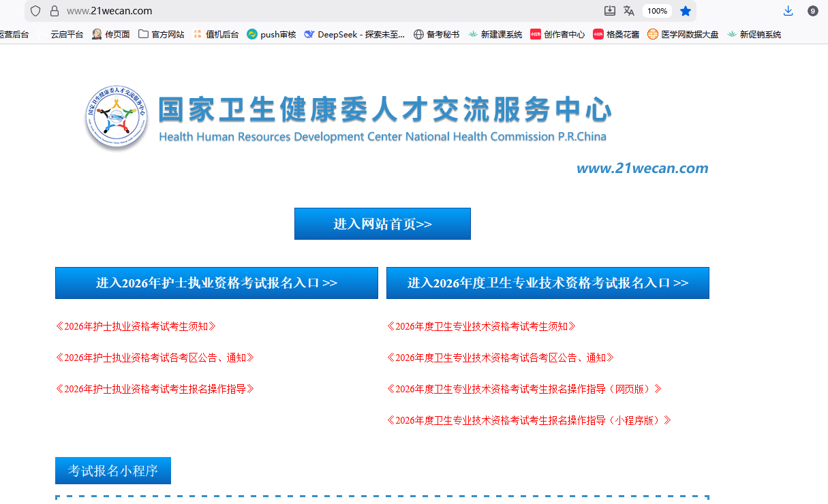Screen dimensions: 828x504
Task: Toggle the bookmark star for this page
Action: (686, 10)
